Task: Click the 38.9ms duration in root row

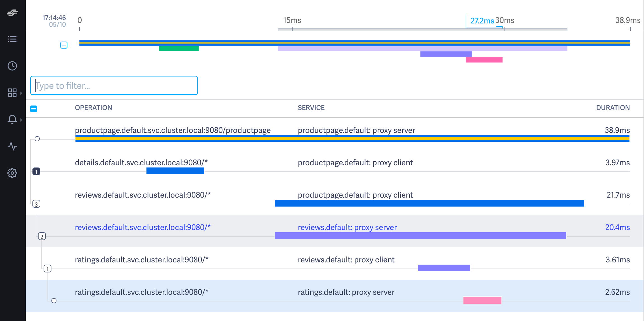Action: coord(617,130)
